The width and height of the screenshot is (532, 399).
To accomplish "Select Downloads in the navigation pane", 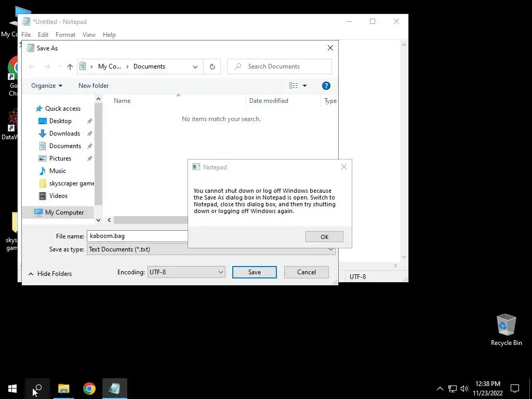I will coord(64,134).
